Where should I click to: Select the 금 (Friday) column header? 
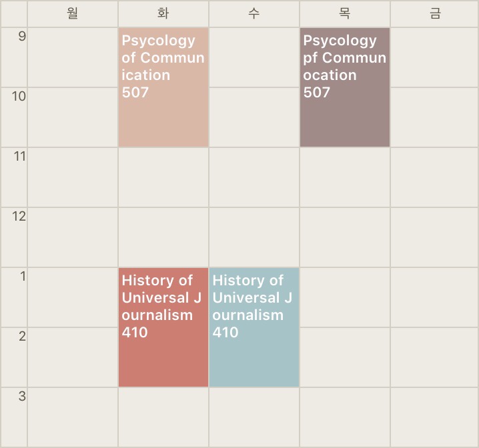coord(434,14)
